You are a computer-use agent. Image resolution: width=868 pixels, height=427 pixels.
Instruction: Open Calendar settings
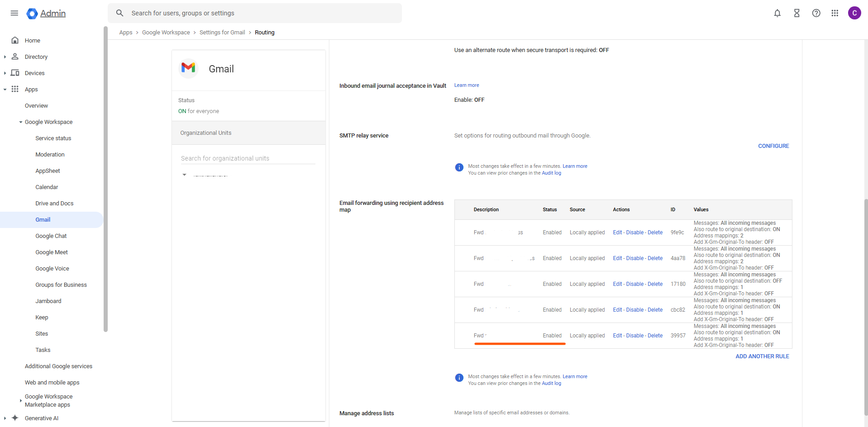pyautogui.click(x=47, y=187)
